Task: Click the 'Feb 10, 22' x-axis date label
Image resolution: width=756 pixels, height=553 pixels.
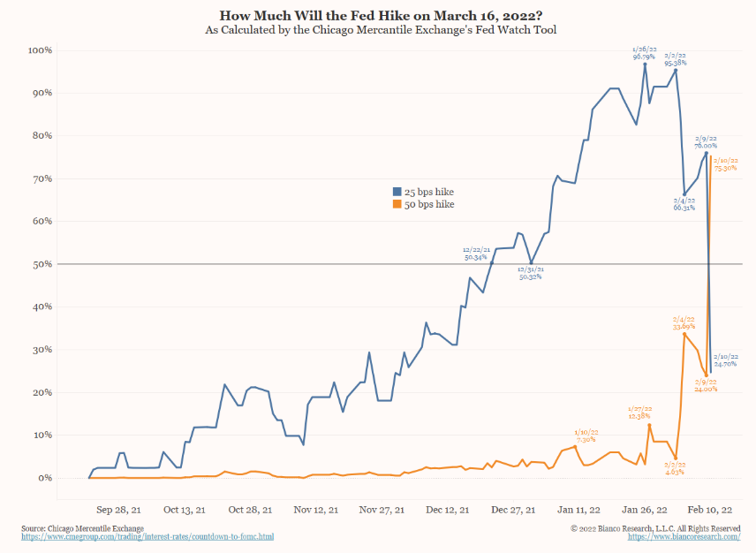Action: (x=709, y=510)
